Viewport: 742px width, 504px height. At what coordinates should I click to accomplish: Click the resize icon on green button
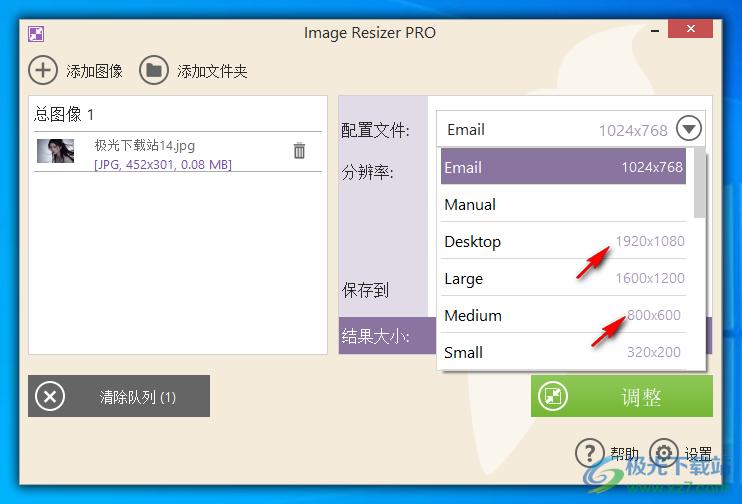(x=553, y=396)
